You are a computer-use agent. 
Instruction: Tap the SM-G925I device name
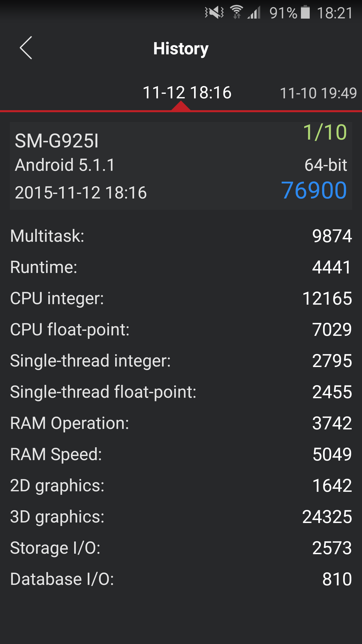point(57,141)
